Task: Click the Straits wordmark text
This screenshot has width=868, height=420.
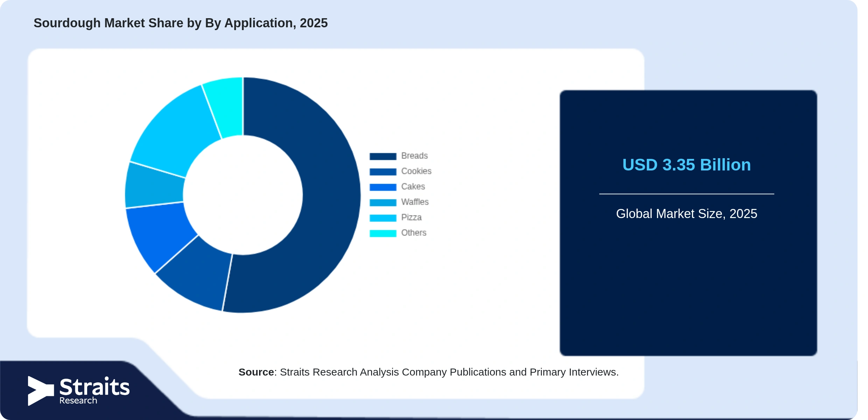Action: [94, 386]
